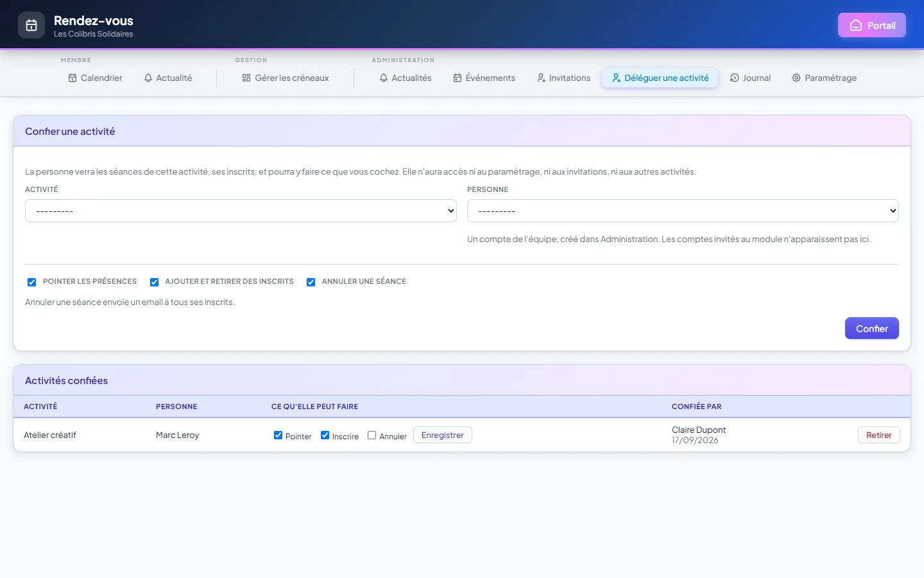Click the bell icon beside Actualités
The height and width of the screenshot is (578, 924).
pyautogui.click(x=384, y=78)
